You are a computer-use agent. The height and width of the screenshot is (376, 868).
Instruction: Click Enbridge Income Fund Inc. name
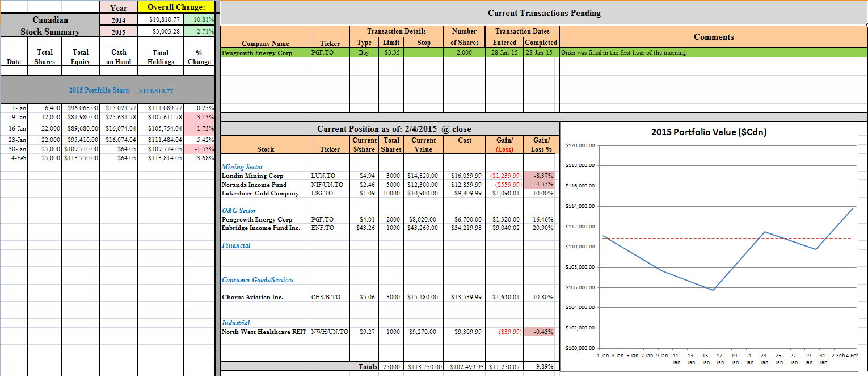point(261,228)
